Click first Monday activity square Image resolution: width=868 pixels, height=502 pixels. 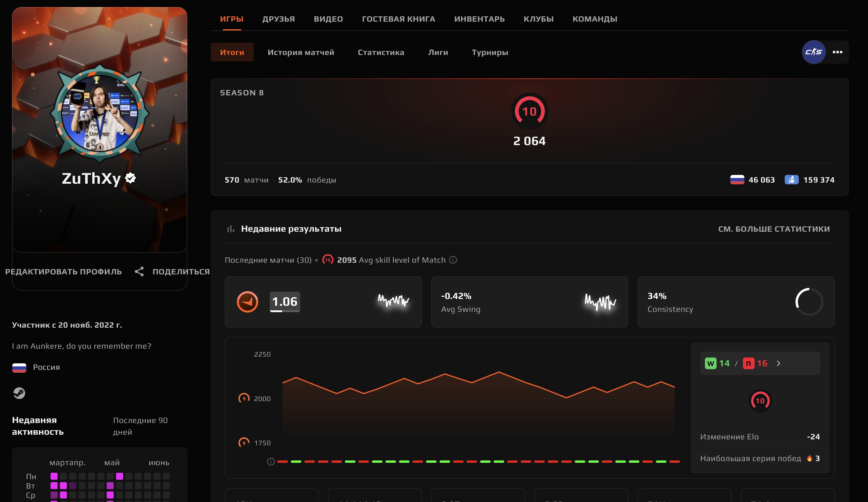pos(54,476)
